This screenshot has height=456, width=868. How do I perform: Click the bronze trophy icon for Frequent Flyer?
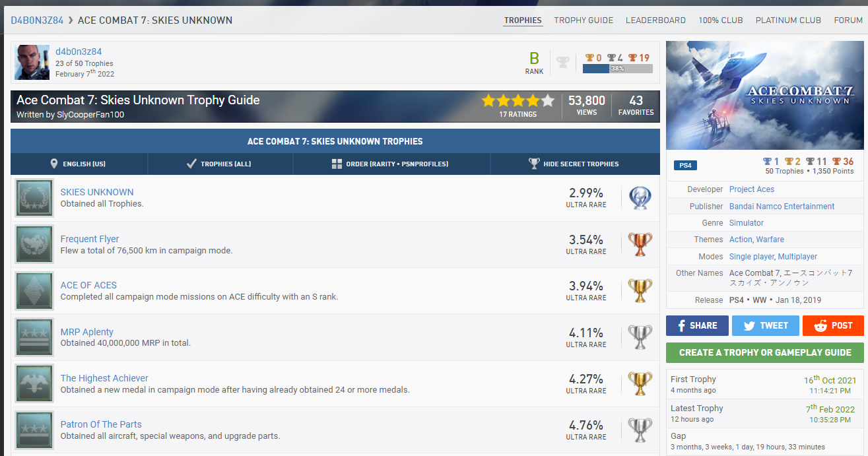pos(639,244)
